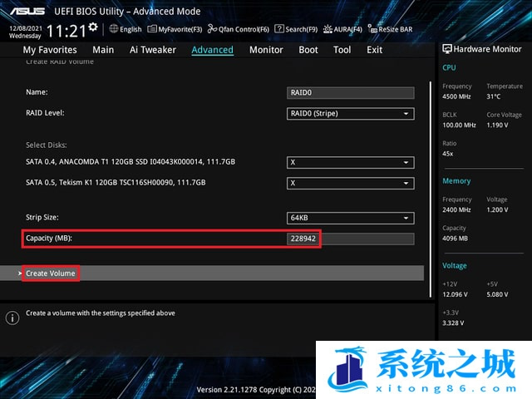Open Ai Tweaker tab
The height and width of the screenshot is (399, 532).
[153, 50]
